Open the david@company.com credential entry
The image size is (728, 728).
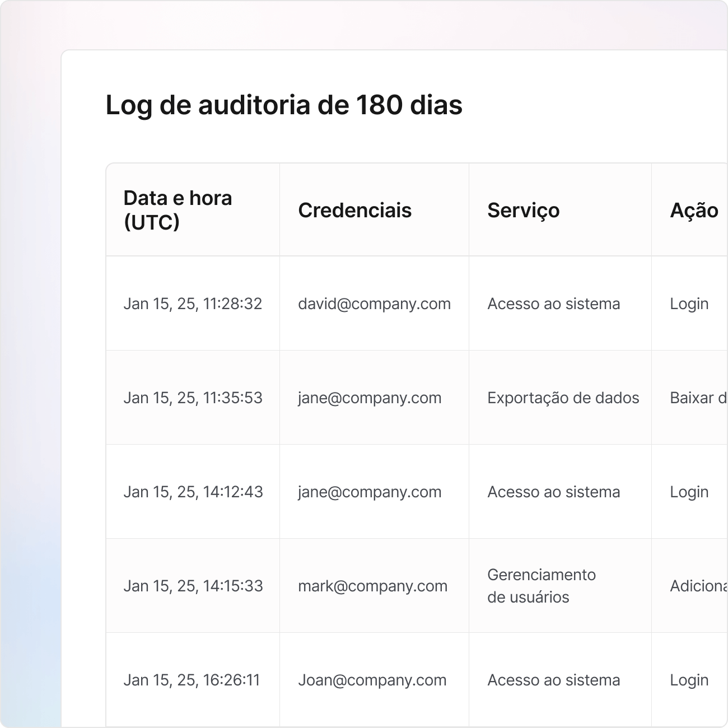(374, 304)
